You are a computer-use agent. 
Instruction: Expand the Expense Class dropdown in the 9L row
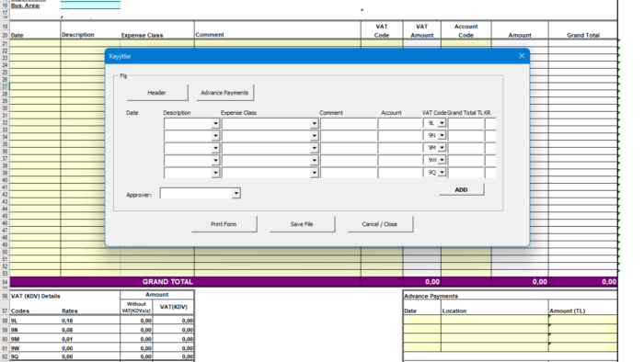[x=315, y=123]
